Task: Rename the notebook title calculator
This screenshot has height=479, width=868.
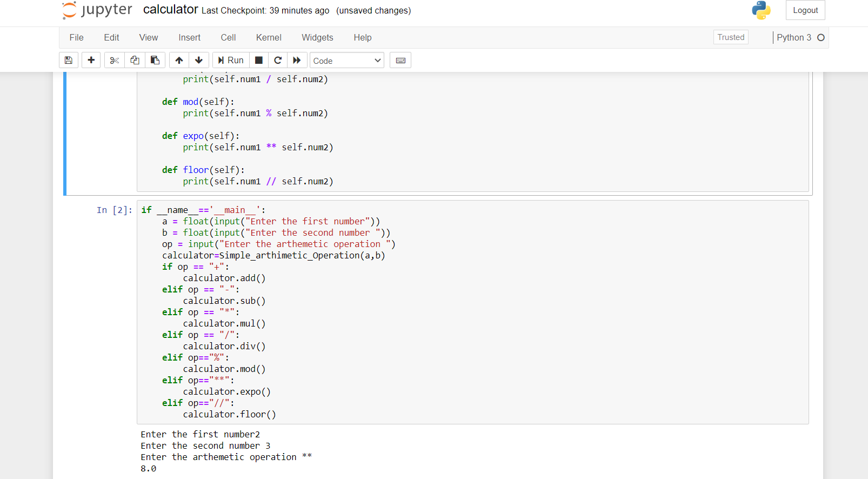Action: [170, 10]
